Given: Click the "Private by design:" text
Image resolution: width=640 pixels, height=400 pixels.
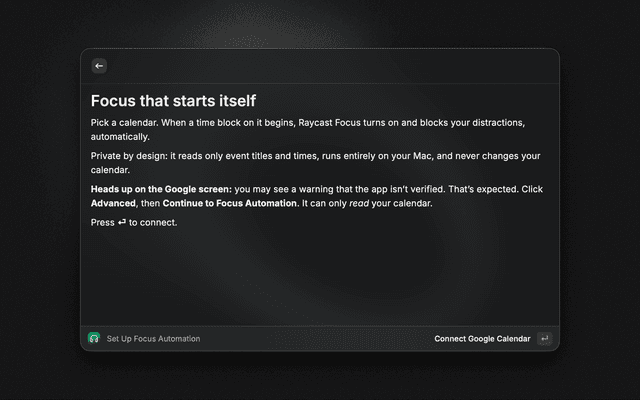Looking at the screenshot, I should coord(129,156).
